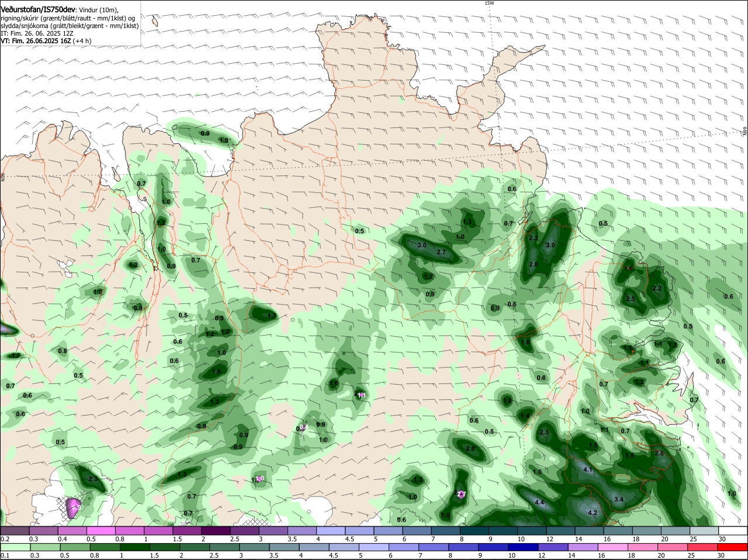Select the bright red 30 swatch, bottom legend row
Image resolution: width=748 pixels, height=560 pixels.
(732, 547)
